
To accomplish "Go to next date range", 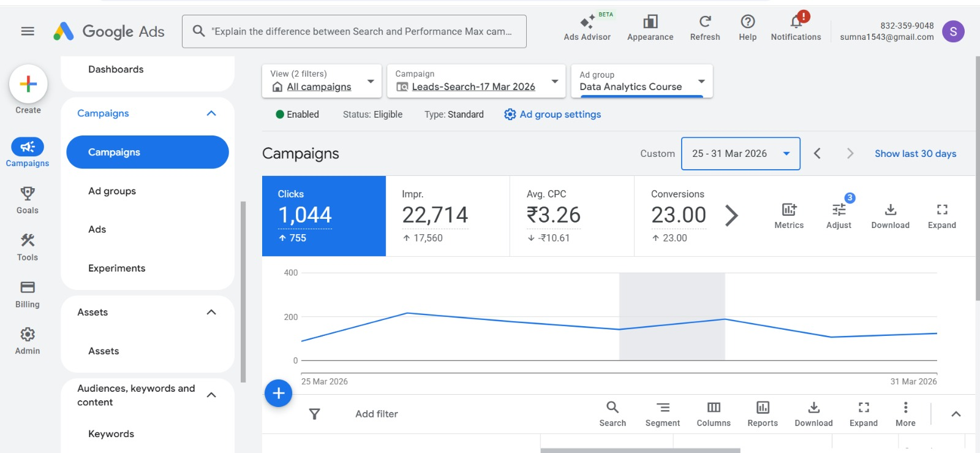I will (850, 154).
